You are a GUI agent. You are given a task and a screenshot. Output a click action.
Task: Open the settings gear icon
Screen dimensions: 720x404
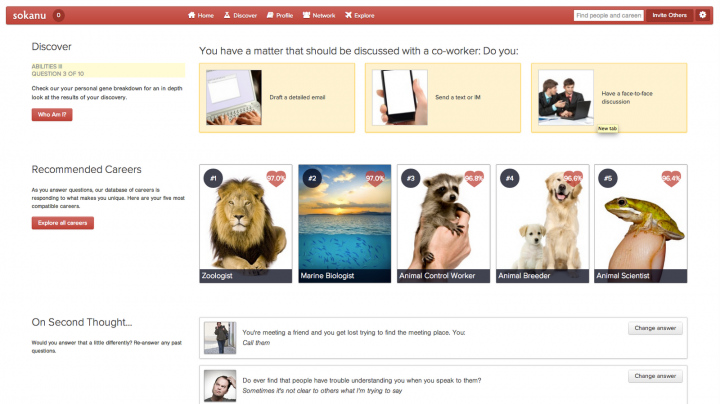click(702, 15)
